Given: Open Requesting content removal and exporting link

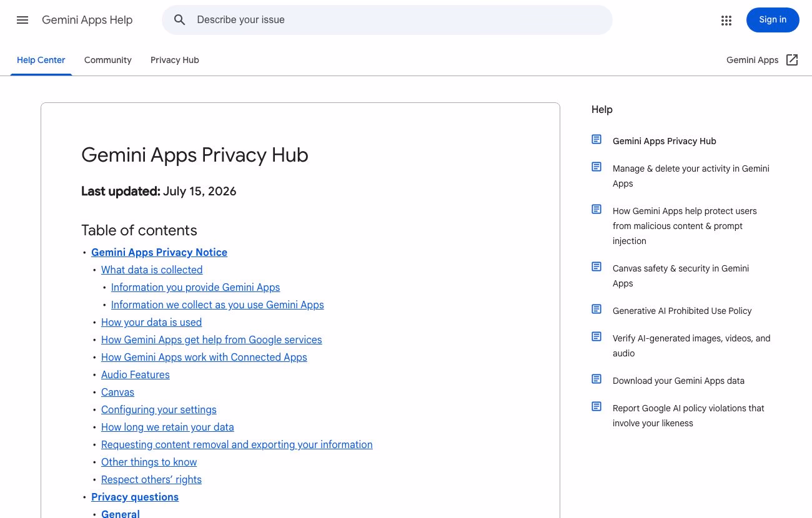Looking at the screenshot, I should click(x=237, y=444).
